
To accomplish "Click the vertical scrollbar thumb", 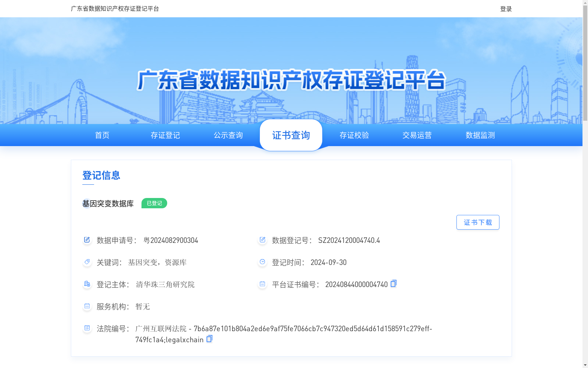I will pos(585,63).
